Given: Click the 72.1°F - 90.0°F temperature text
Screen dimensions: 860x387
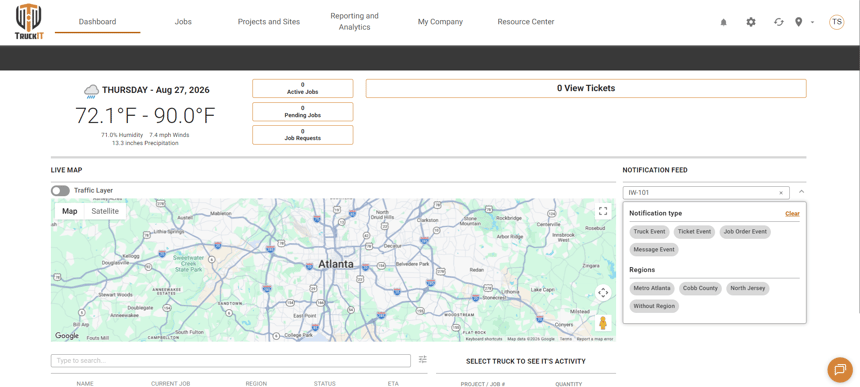Looking at the screenshot, I should 145,116.
